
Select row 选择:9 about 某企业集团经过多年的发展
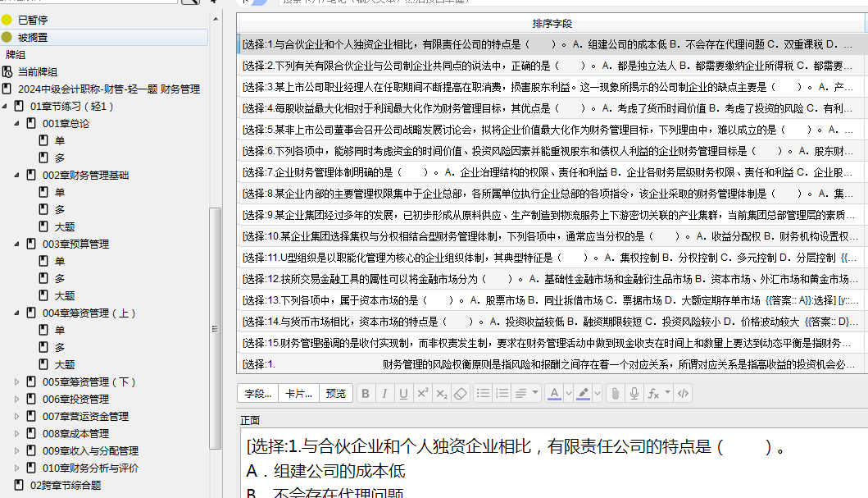click(x=552, y=215)
